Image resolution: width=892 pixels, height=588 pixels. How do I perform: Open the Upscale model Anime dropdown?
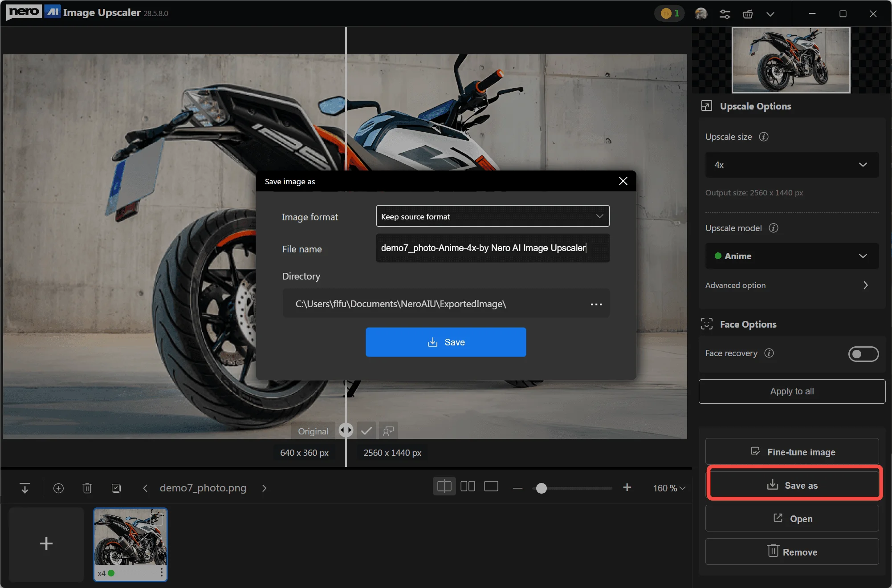pyautogui.click(x=791, y=256)
